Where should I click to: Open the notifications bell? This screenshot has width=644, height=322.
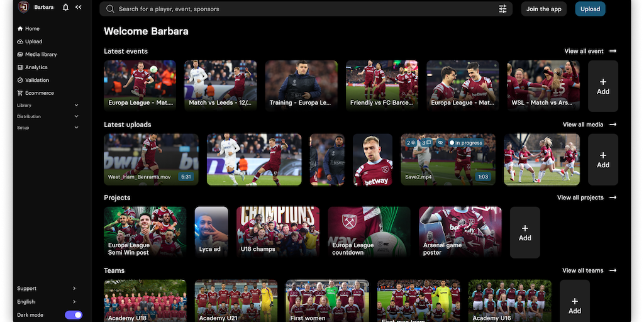(65, 8)
